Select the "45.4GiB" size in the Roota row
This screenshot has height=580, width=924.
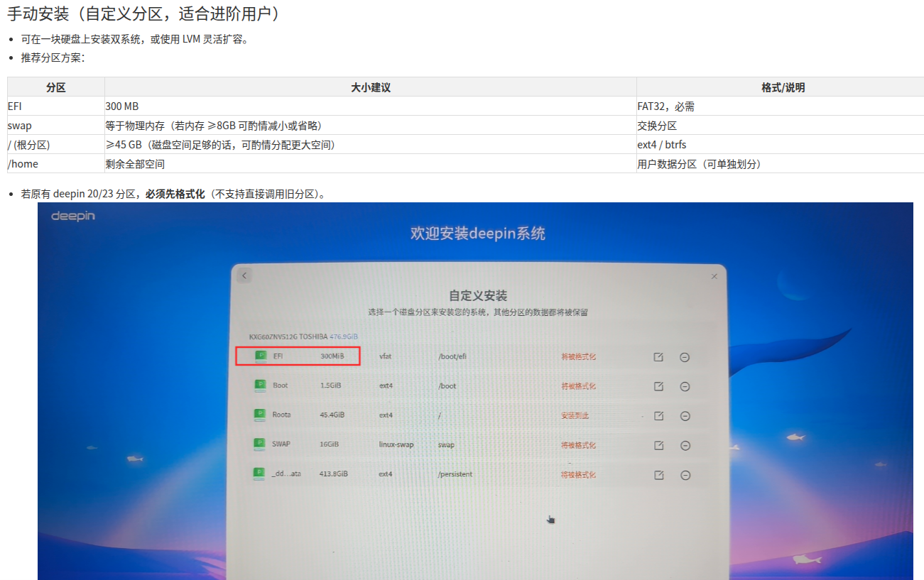click(x=332, y=415)
